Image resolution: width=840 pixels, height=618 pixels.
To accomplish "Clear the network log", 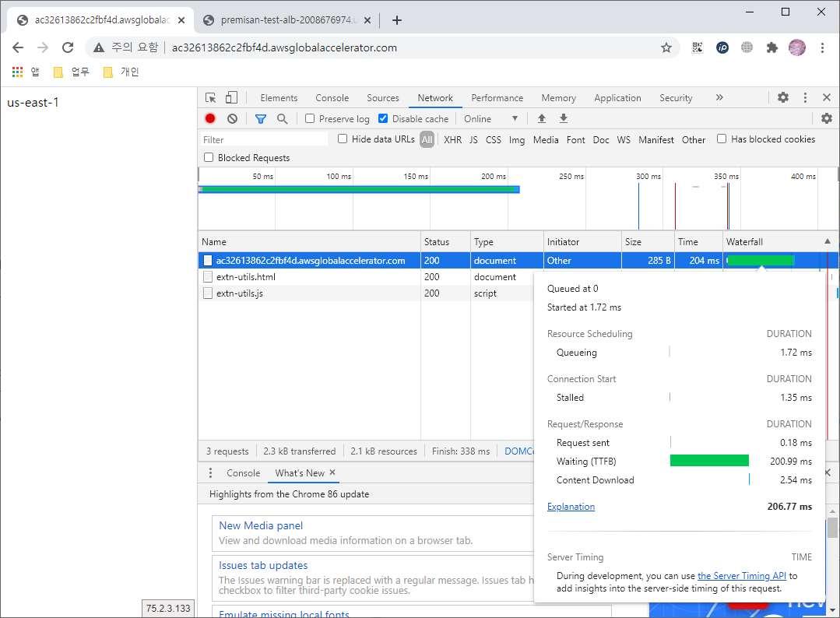I will (232, 118).
